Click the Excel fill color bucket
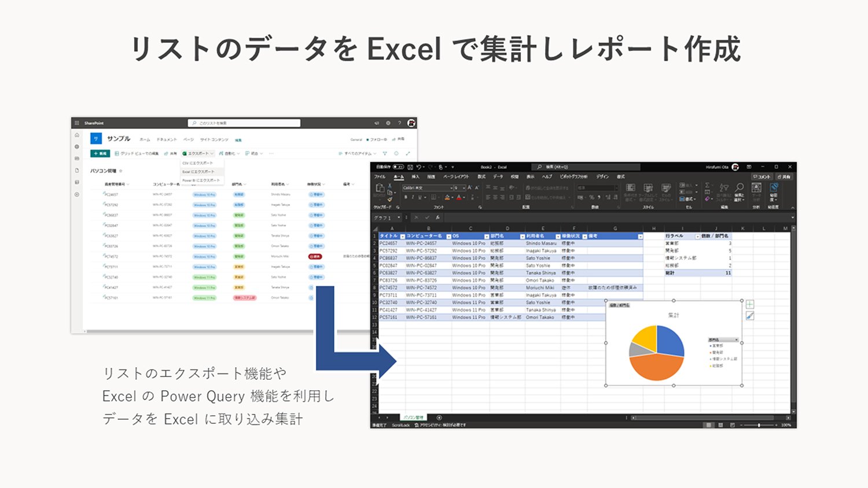The width and height of the screenshot is (868, 488). [447, 197]
